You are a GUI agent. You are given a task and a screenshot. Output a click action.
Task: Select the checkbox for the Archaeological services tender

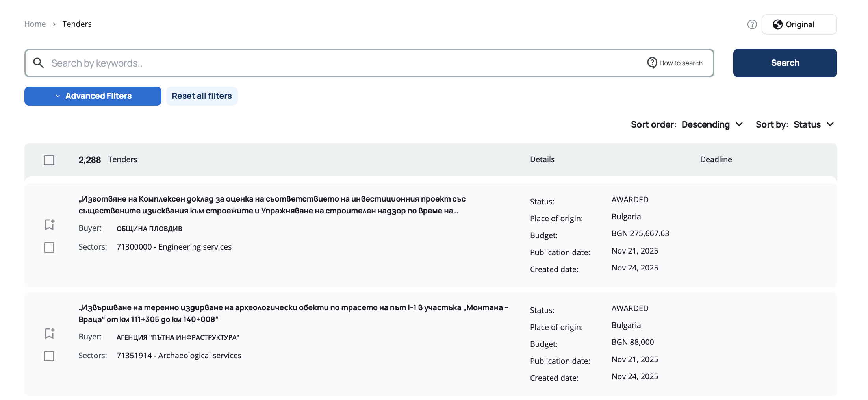49,356
